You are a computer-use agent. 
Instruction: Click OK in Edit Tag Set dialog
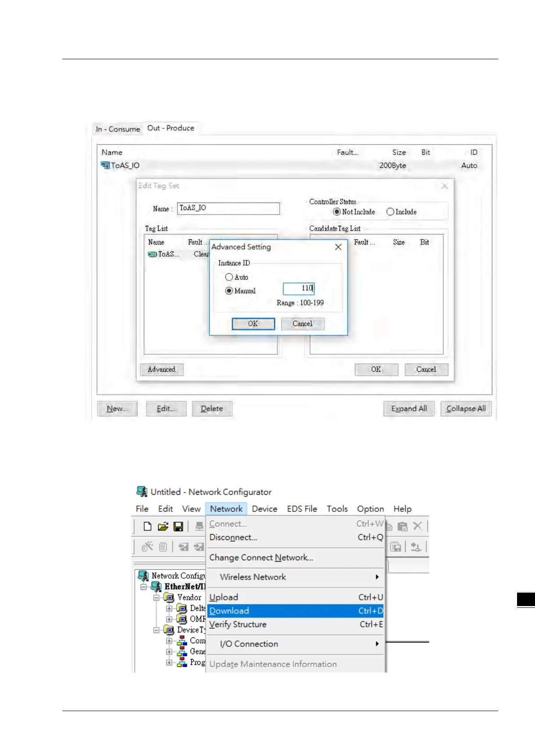(x=376, y=369)
